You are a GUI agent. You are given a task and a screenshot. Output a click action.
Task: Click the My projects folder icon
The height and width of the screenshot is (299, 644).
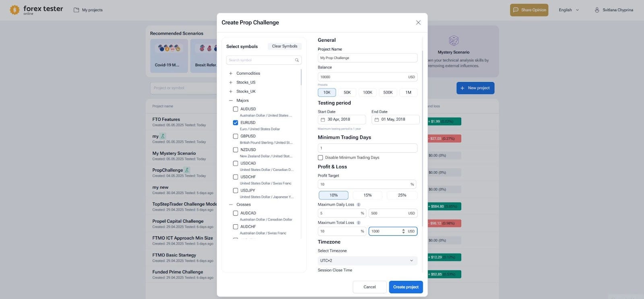pos(76,10)
